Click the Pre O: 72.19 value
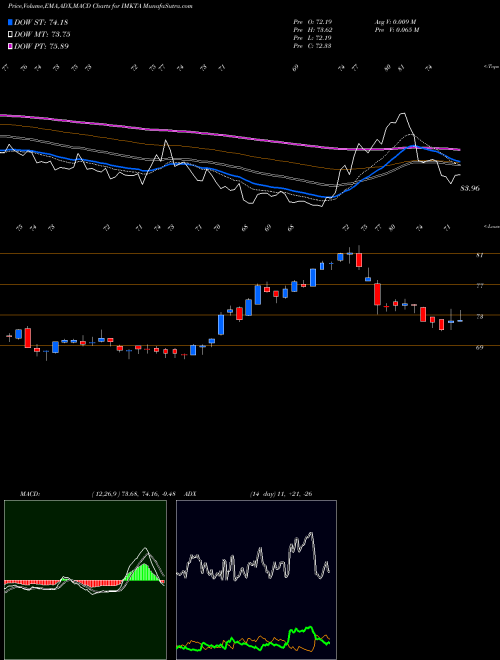Viewport: 500px width, 660px height. [x=312, y=22]
